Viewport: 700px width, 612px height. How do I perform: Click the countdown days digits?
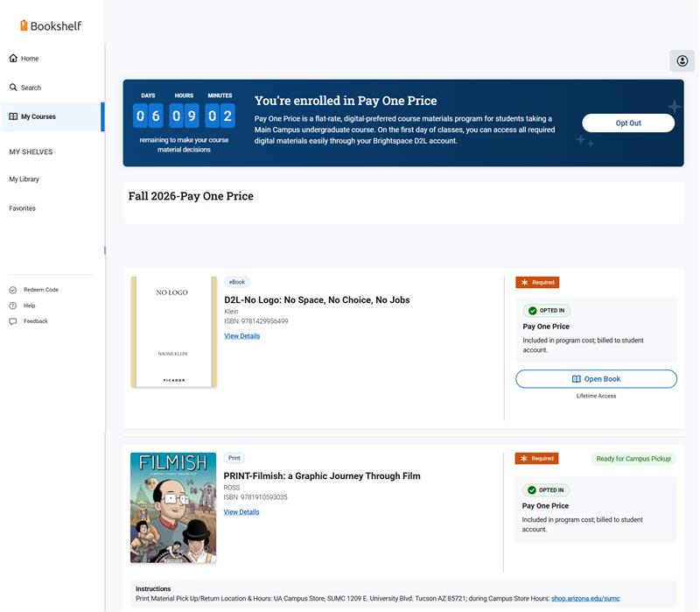[x=148, y=116]
